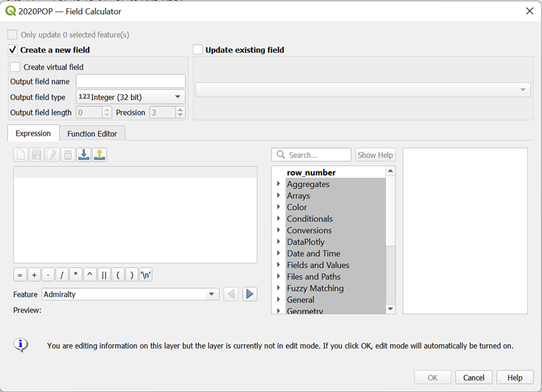The height and width of the screenshot is (392, 542).
Task: Enable Create virtual field checkbox
Action: [x=16, y=67]
